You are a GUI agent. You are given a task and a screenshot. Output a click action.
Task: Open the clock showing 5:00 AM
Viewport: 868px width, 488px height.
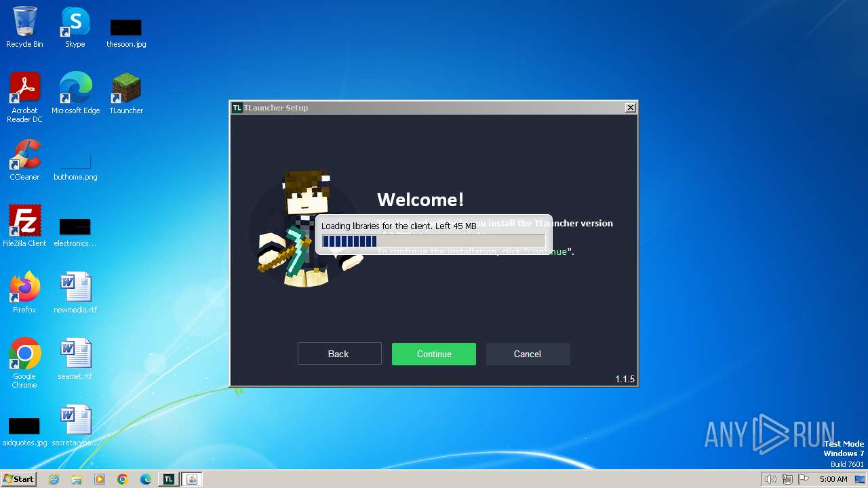click(x=833, y=479)
